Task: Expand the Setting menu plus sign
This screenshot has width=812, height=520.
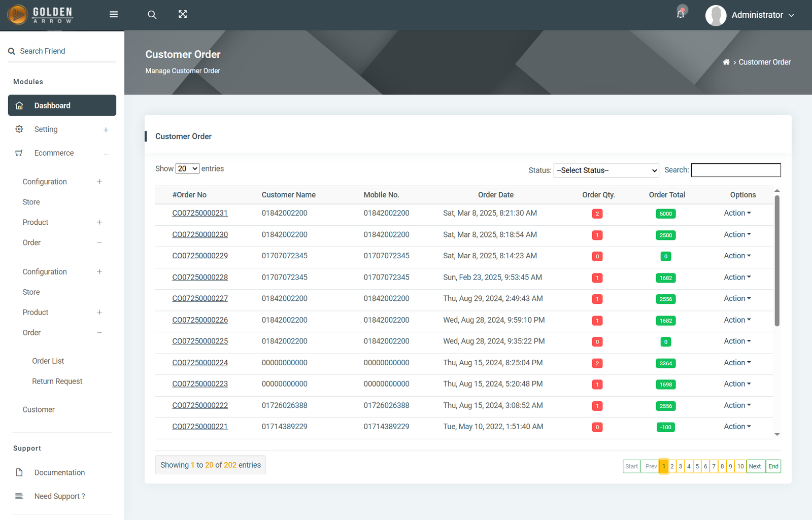Action: point(106,130)
